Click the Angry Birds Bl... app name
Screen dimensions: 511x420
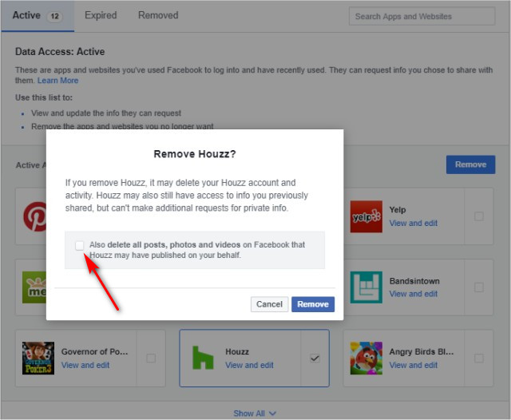422,351
